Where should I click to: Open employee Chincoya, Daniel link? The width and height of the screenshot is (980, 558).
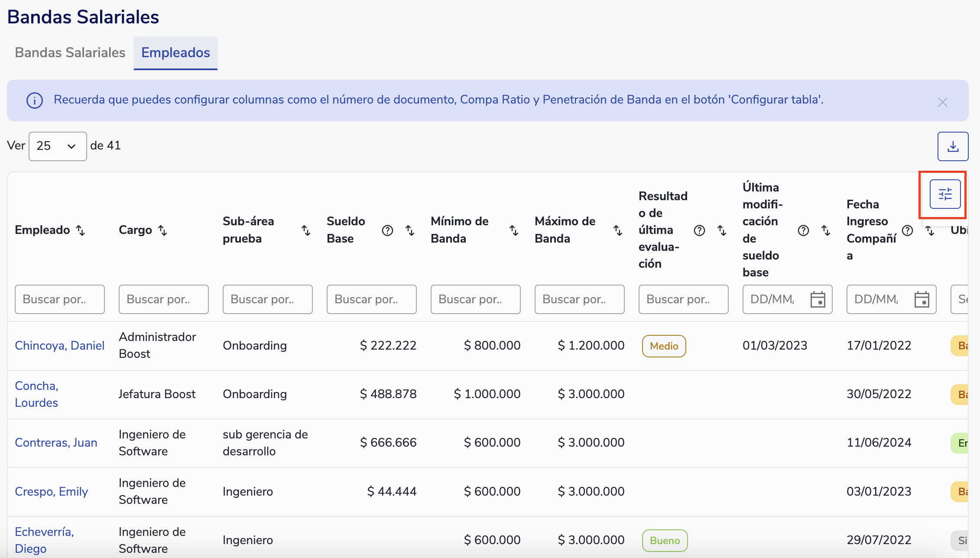tap(60, 346)
